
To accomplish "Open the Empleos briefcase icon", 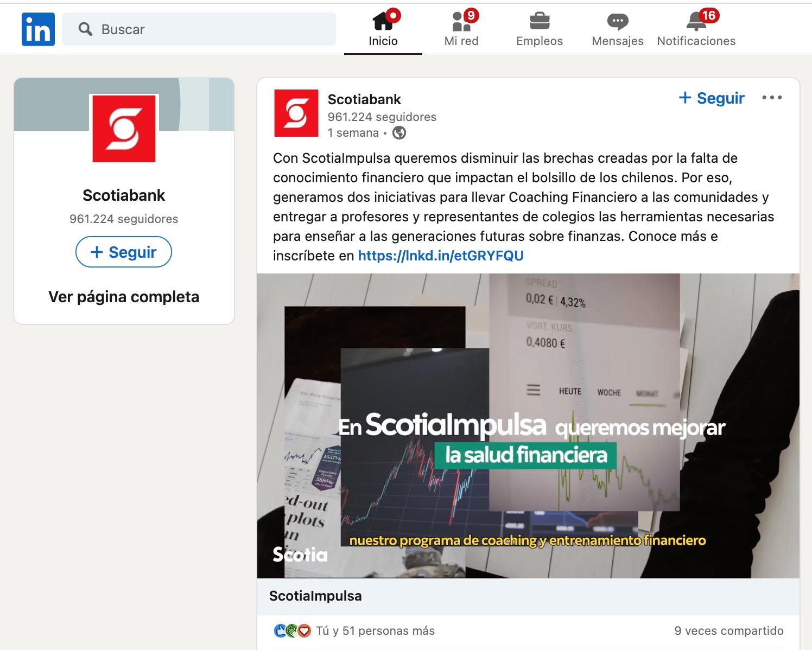I will (x=540, y=22).
